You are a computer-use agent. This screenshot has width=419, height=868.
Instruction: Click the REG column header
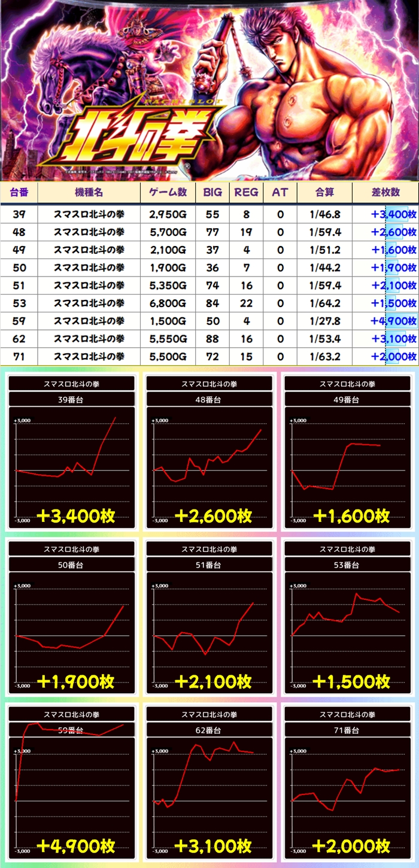246,192
